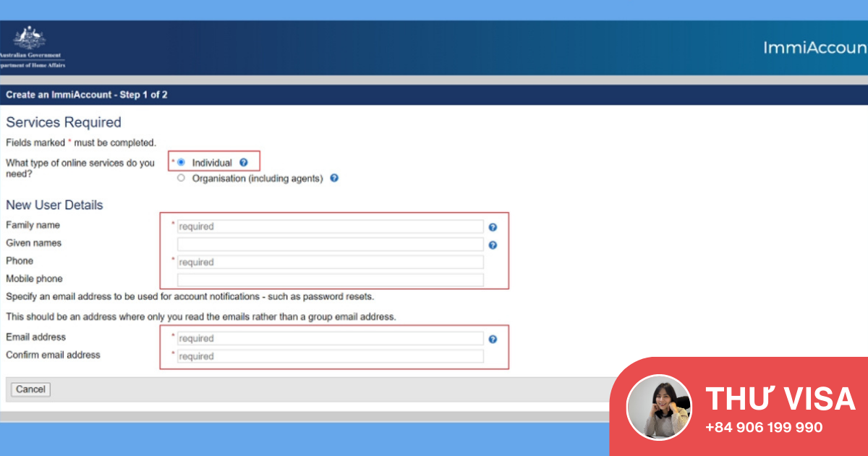Click help icon beside Email address field
The image size is (868, 456).
coord(493,339)
